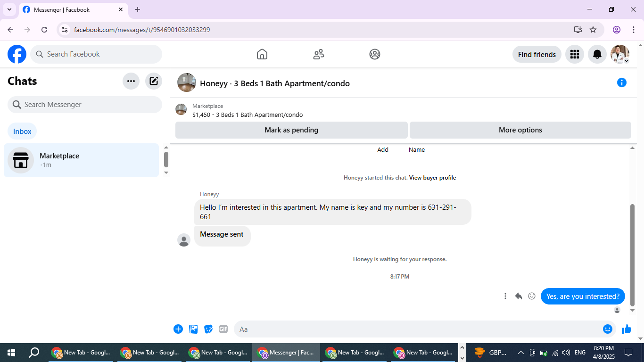The height and width of the screenshot is (362, 644).
Task: Click the 'Yes, are you interested?' message bubble
Action: click(583, 296)
